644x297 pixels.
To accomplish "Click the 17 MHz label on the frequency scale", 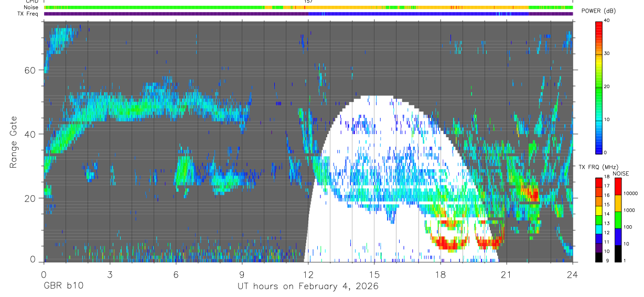I will tap(606, 185).
